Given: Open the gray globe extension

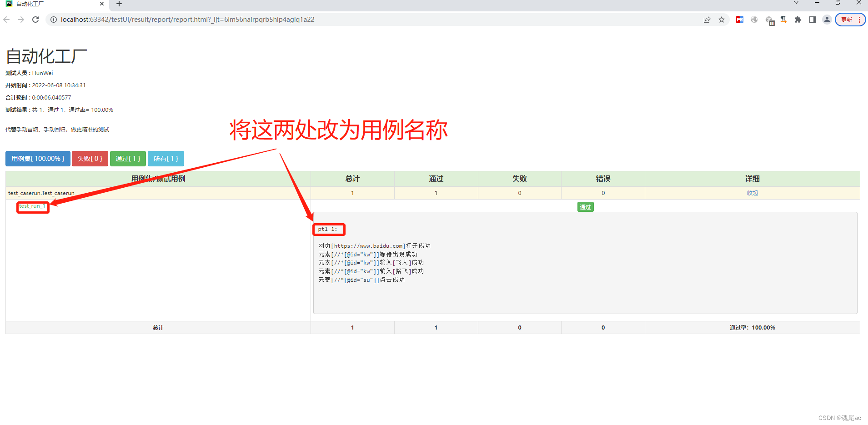Looking at the screenshot, I should [x=754, y=20].
